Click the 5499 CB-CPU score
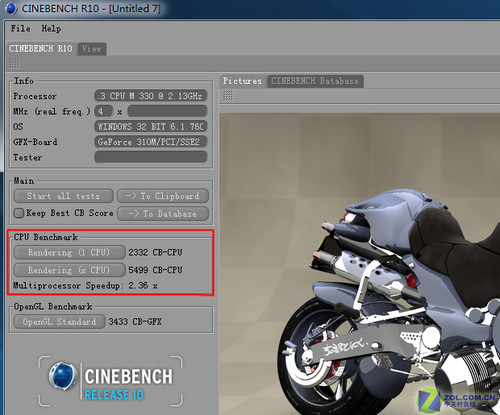 tap(155, 270)
